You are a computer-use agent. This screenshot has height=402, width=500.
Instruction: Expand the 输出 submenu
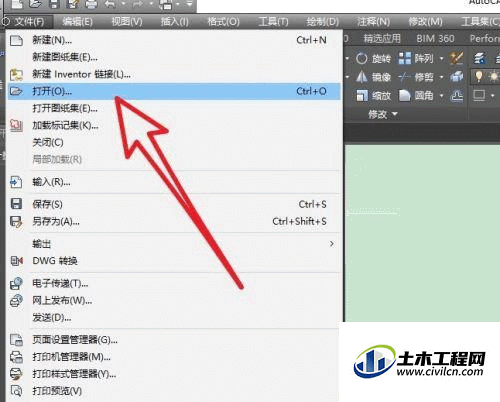173,244
